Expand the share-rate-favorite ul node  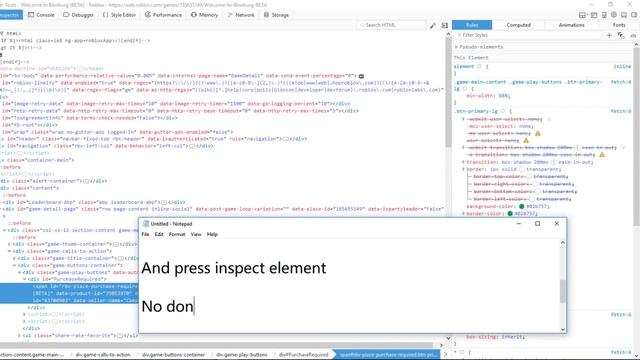pyautogui.click(x=19, y=336)
